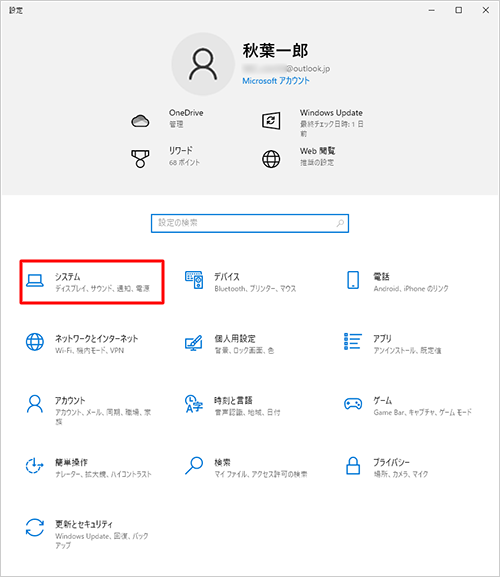500x577 pixels.
Task: Open Web 閲覧 label
Action: tap(318, 151)
